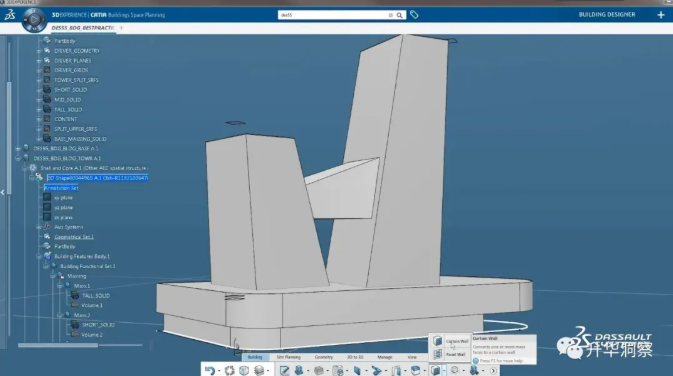Click the gray slab icon in the toolbar
Screen dimensions: 673x376
click(x=318, y=370)
